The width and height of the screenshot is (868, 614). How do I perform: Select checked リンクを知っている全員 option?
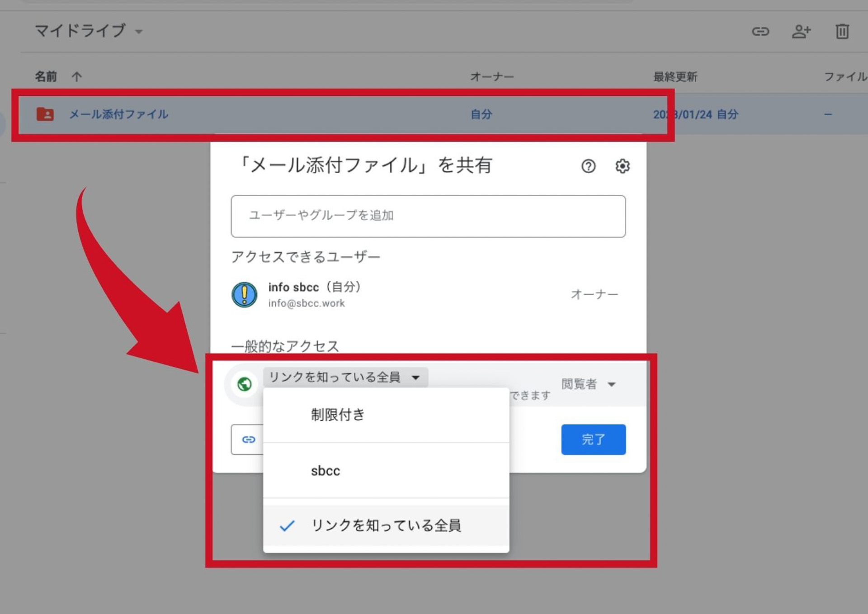point(386,525)
